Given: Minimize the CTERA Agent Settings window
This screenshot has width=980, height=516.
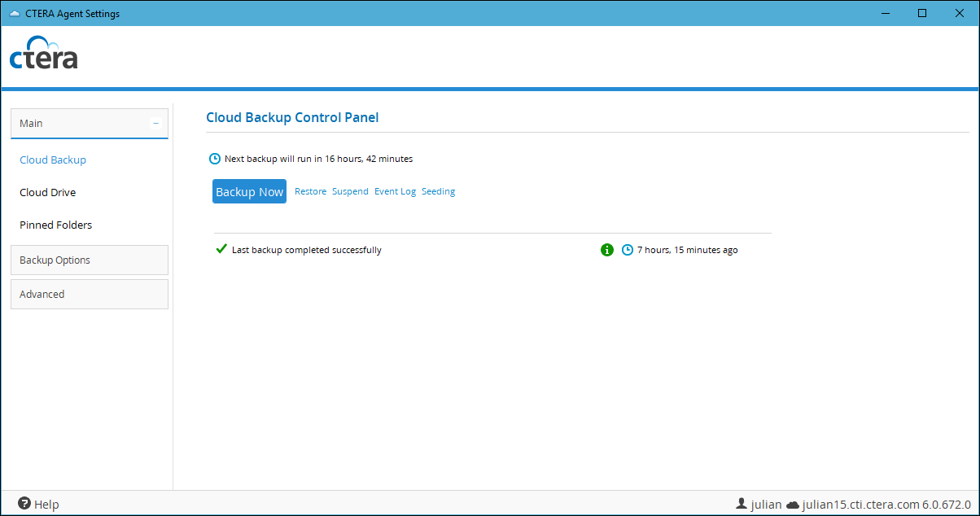Looking at the screenshot, I should coord(885,13).
